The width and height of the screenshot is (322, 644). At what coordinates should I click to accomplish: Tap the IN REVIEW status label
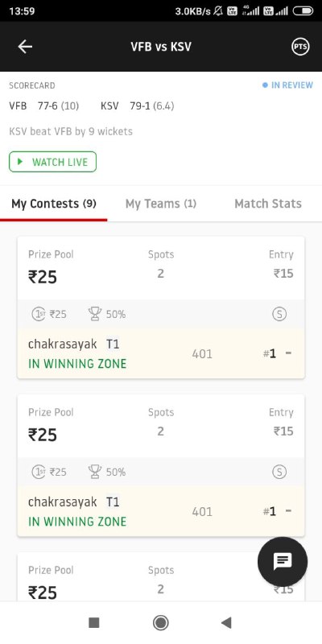[287, 85]
